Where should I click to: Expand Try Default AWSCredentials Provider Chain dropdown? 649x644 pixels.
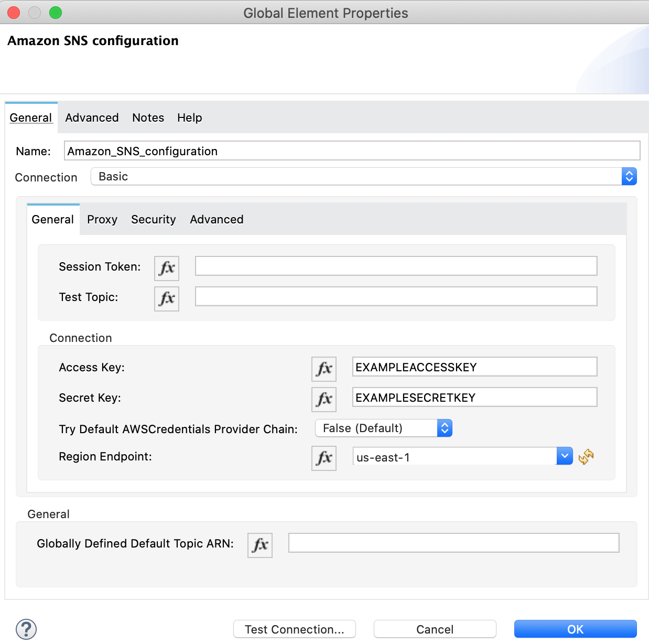444,428
